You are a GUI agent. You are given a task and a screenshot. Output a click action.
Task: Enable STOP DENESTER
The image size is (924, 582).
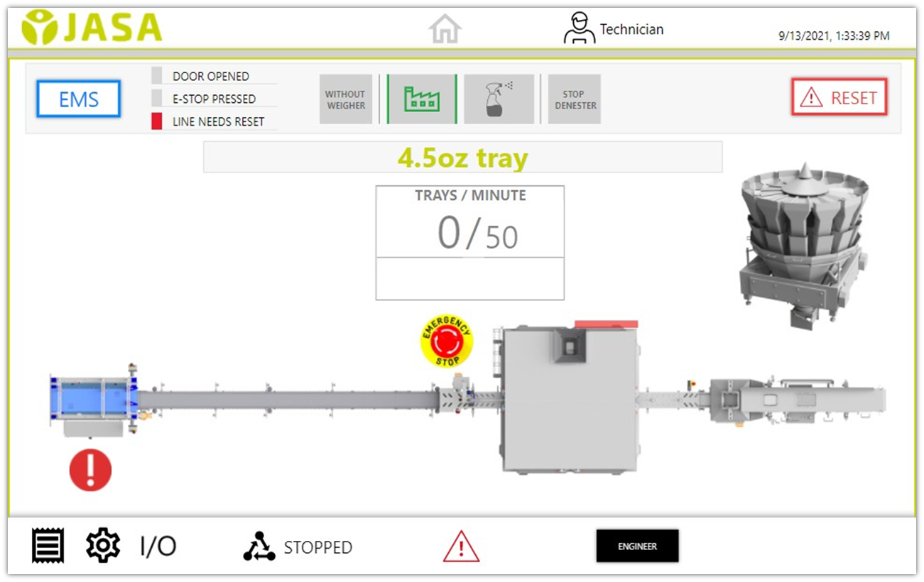574,99
